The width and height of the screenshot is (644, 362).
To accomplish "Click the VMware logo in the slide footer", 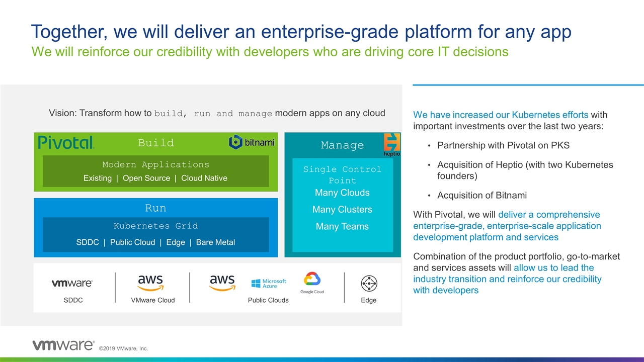I will coord(63,345).
